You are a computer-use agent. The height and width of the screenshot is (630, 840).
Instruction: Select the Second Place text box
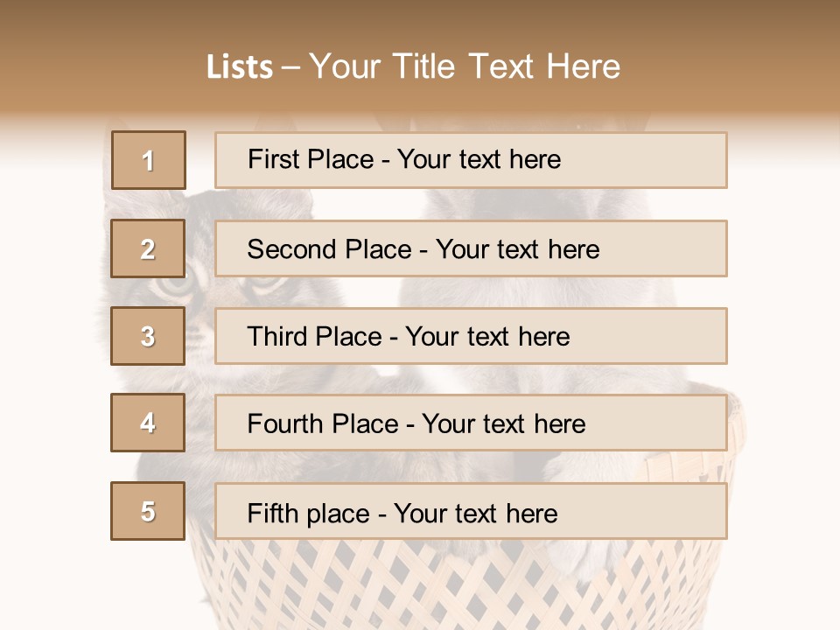[471, 248]
